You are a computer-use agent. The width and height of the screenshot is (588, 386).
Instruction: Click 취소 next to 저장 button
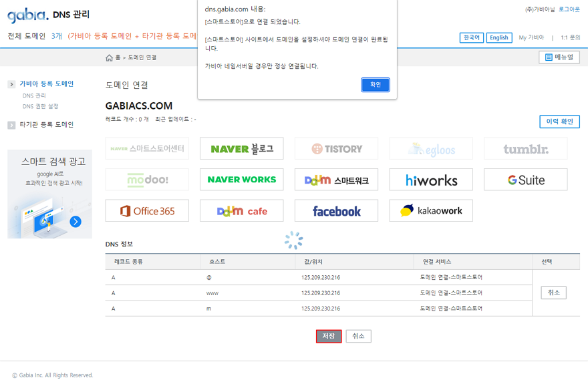[359, 336]
